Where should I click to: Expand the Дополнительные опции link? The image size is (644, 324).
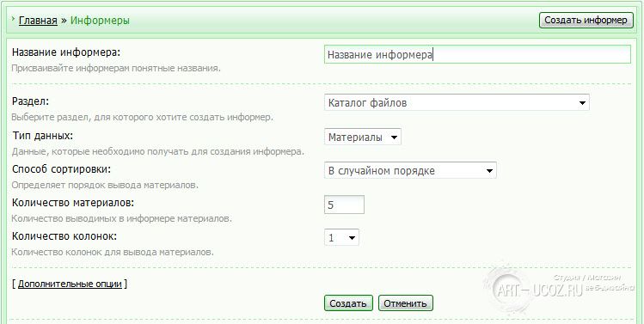(70, 284)
